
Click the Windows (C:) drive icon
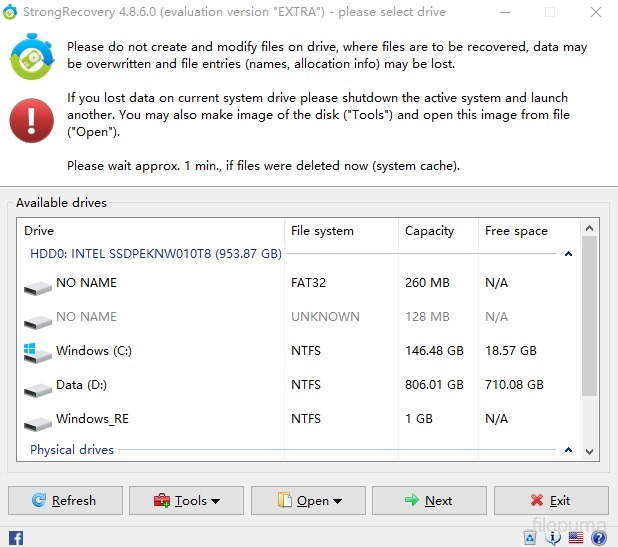[x=38, y=352]
